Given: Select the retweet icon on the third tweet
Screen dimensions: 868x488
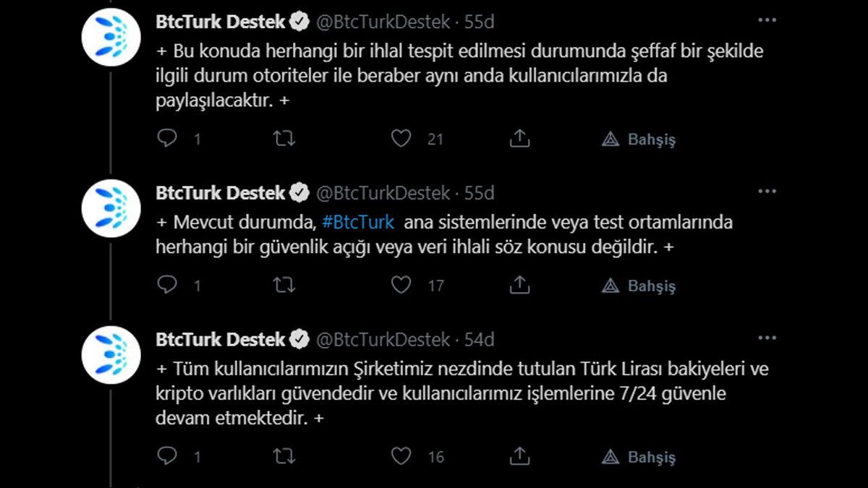Looking at the screenshot, I should tap(284, 456).
